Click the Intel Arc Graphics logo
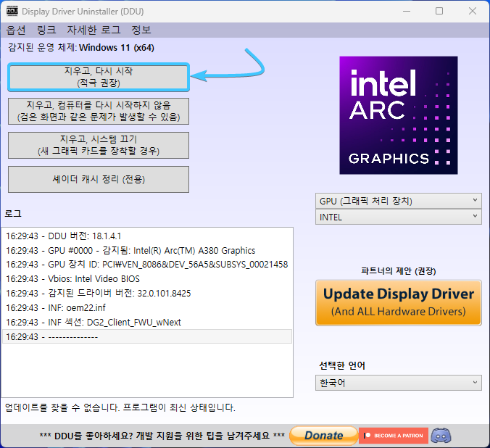Image resolution: width=490 pixels, height=448 pixels. click(x=399, y=115)
